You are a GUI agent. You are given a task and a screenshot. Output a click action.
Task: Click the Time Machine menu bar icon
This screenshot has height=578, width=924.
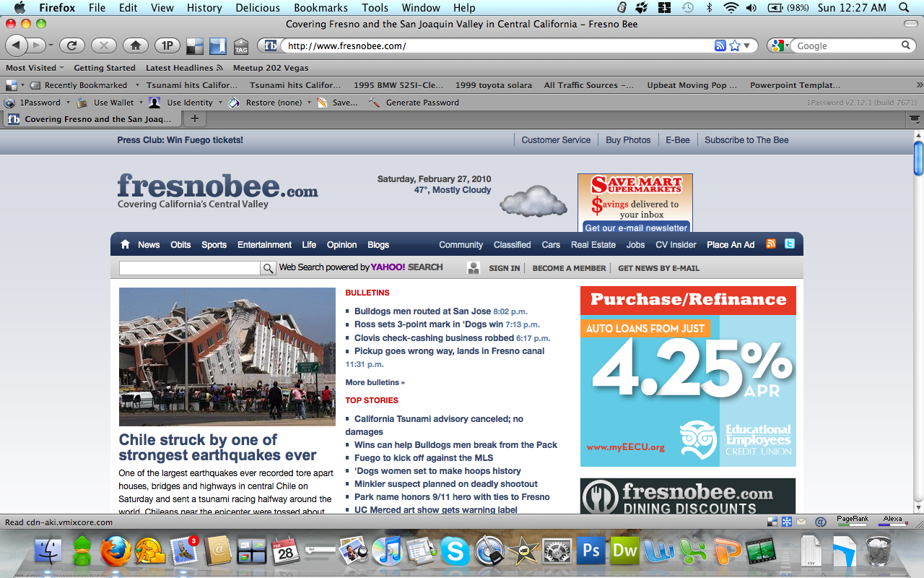coord(688,8)
